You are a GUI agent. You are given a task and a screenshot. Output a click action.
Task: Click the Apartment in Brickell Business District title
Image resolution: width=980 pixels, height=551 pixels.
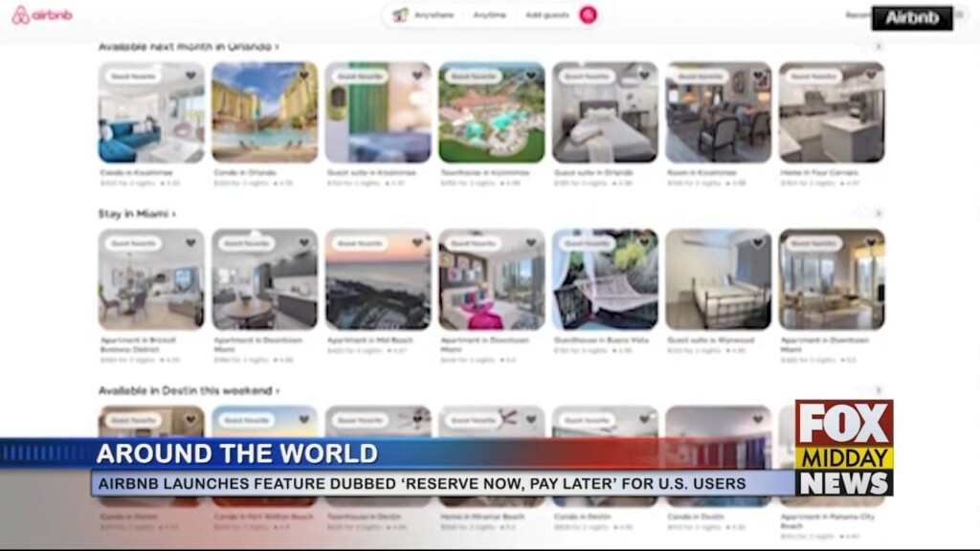point(138,344)
